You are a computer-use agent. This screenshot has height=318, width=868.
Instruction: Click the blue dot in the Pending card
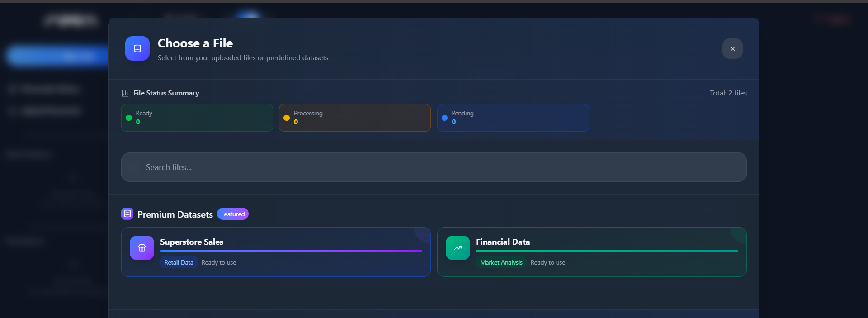(444, 118)
